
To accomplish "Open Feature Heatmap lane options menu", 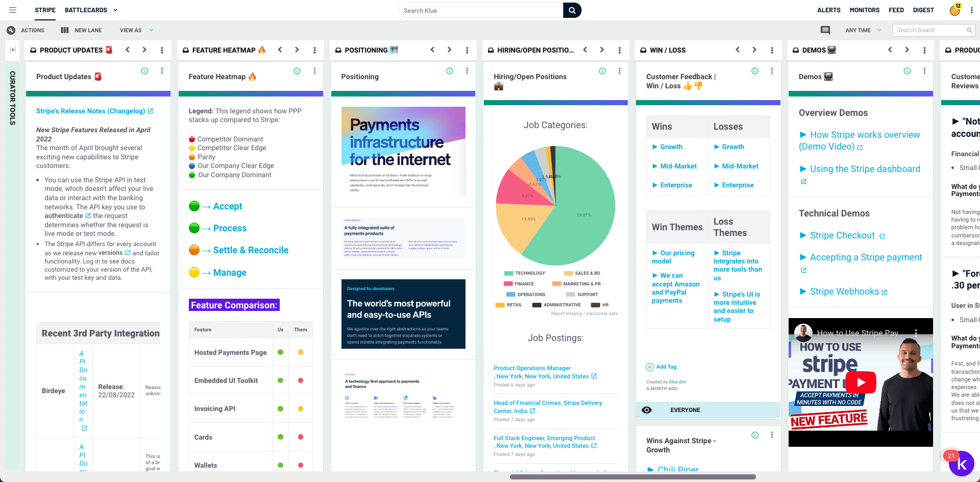I will [x=315, y=50].
